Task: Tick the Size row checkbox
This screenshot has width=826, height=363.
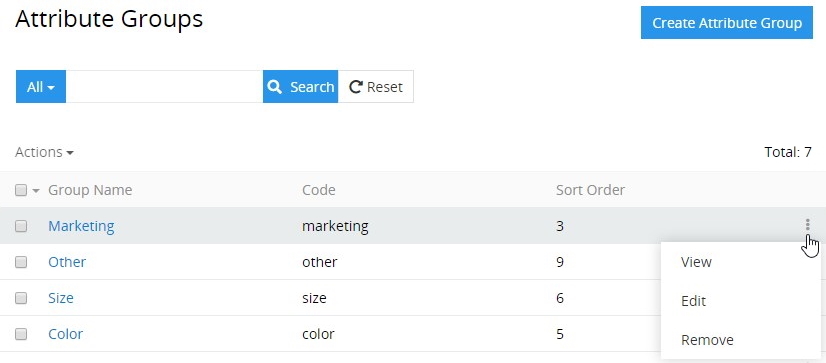Action: pos(21,298)
